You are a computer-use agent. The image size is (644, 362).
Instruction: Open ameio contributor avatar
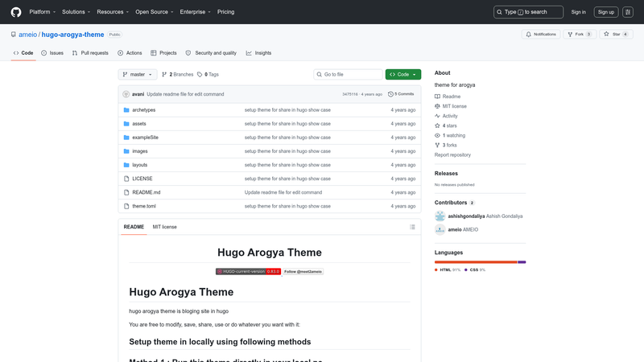click(x=440, y=229)
